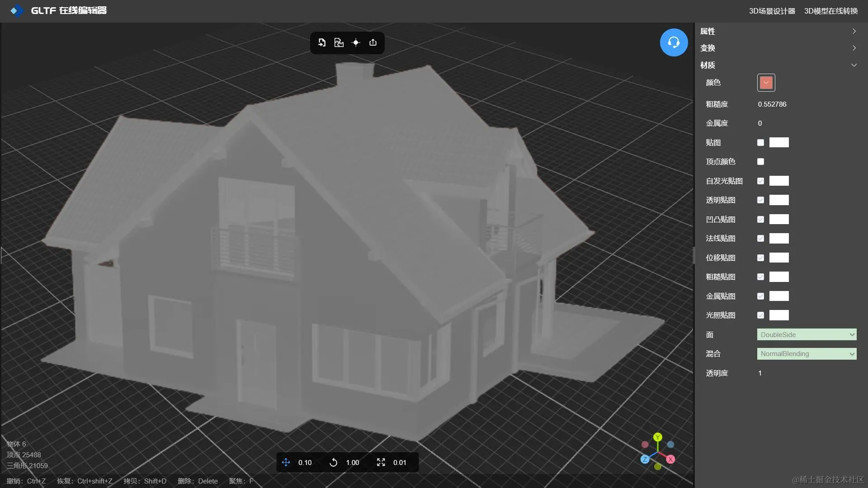Open the blue headset support button
The image size is (868, 488).
coord(674,42)
